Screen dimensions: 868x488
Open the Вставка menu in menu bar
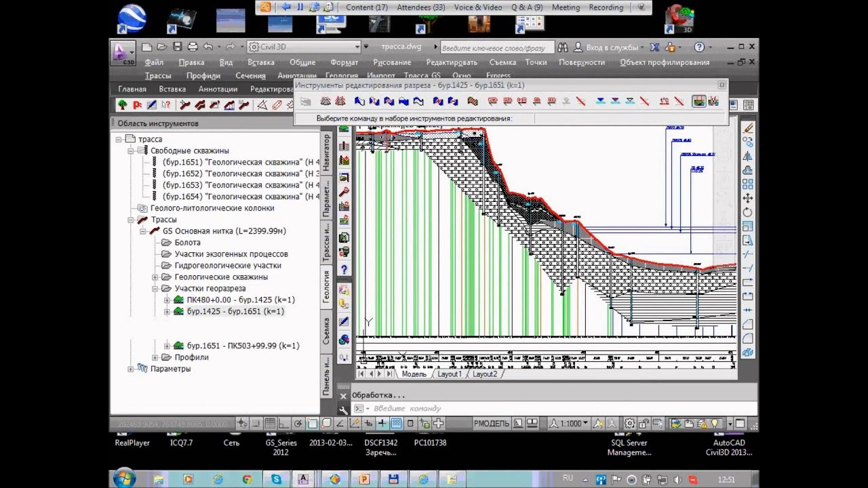click(x=261, y=62)
